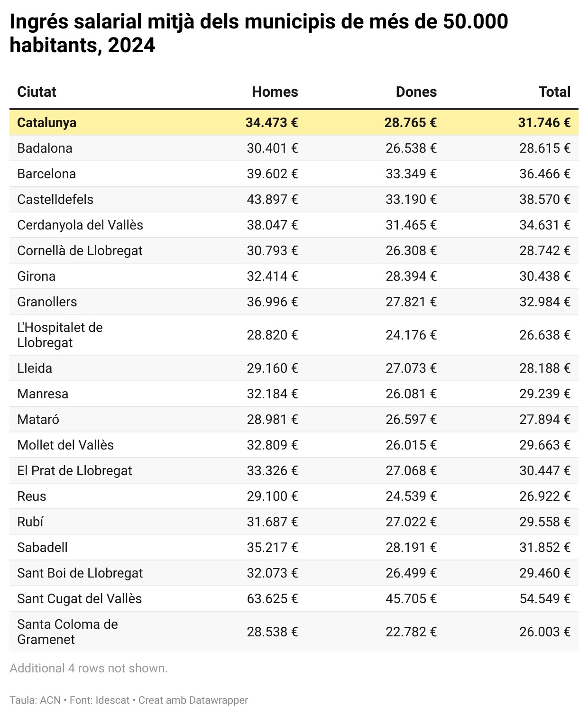
Task: Select the Dones column header
Action: click(x=416, y=92)
